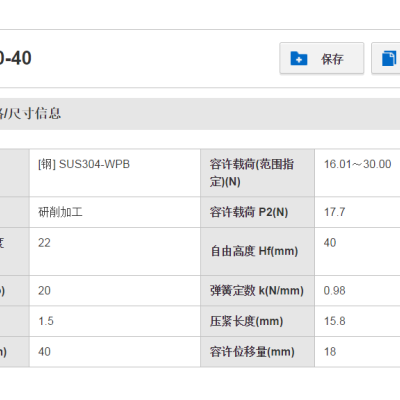Screen dimensions: 400x400
Task: Click the 1.5 value cell
Action: coord(115,321)
